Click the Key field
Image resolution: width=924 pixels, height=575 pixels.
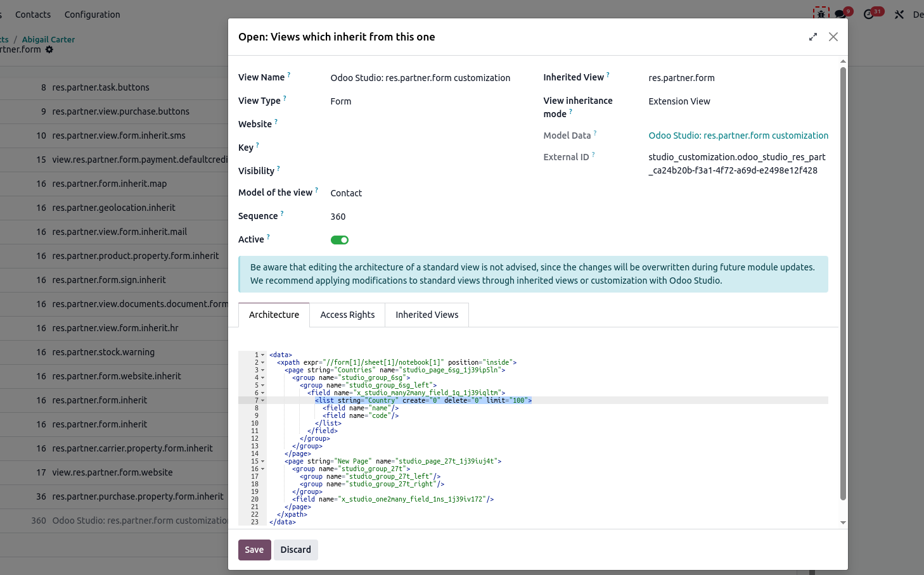tap(427, 148)
